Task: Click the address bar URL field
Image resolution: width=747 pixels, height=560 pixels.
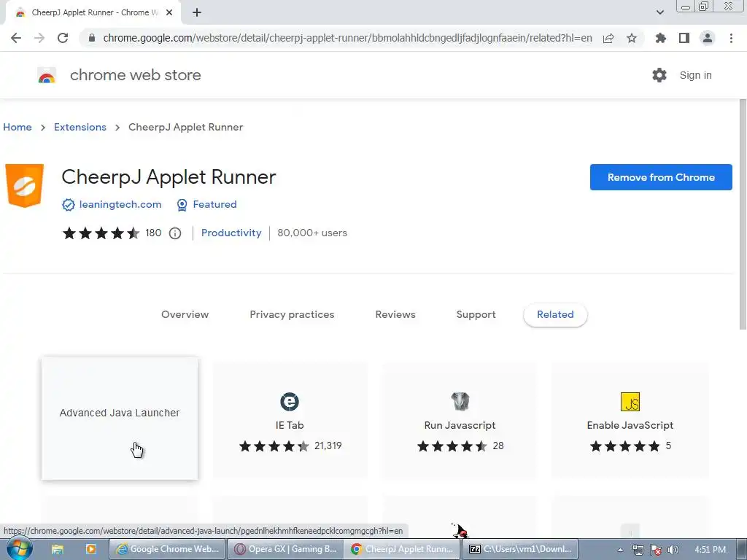Action: pos(347,38)
